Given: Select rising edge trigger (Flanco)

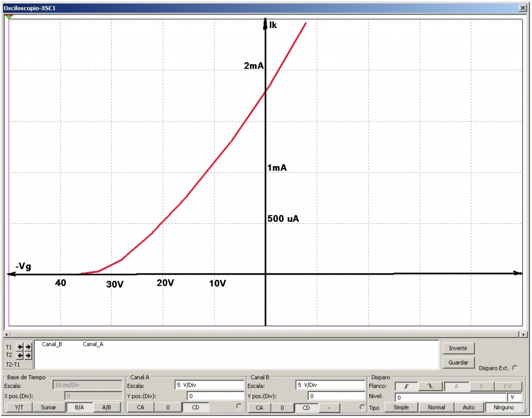Looking at the screenshot, I should 406,386.
